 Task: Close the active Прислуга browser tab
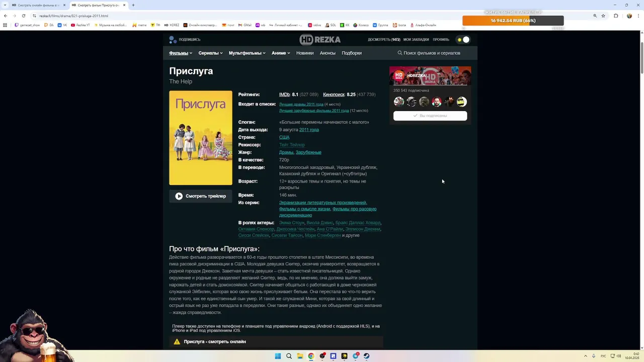point(124,5)
